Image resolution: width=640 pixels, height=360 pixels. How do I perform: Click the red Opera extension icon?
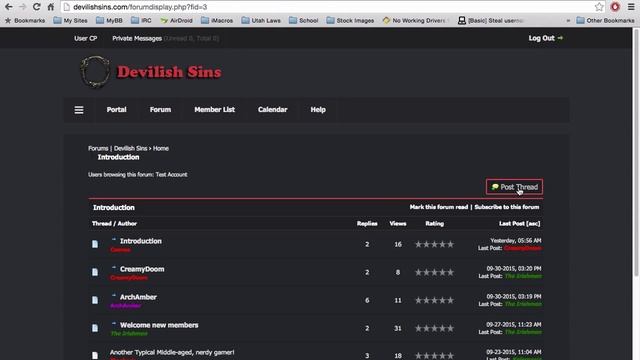(x=615, y=7)
